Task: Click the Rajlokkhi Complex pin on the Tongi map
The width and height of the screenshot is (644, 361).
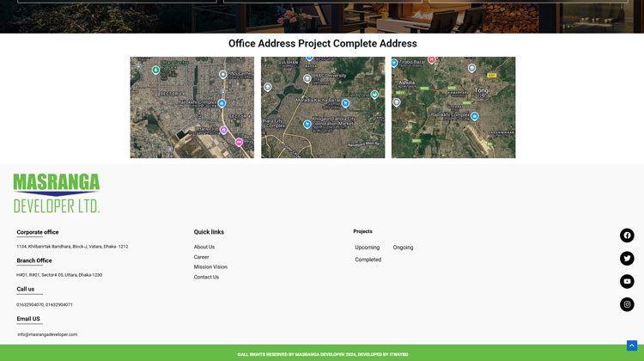Action: 475,116
